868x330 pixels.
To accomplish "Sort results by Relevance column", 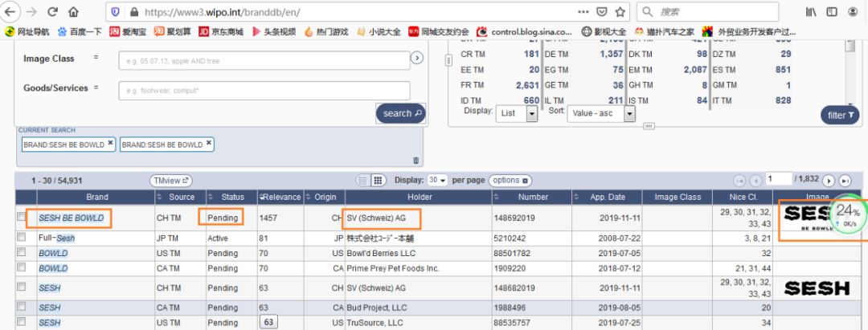I will 280,197.
